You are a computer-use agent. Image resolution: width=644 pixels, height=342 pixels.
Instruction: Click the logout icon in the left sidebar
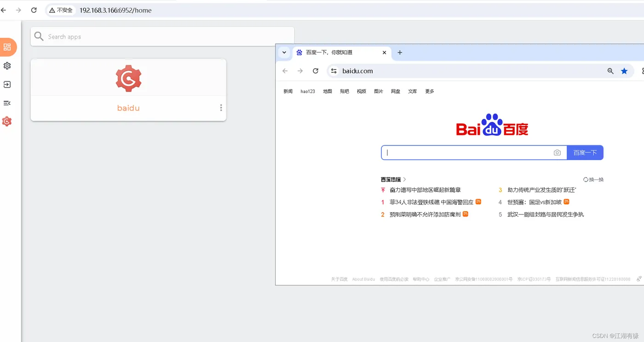point(7,85)
